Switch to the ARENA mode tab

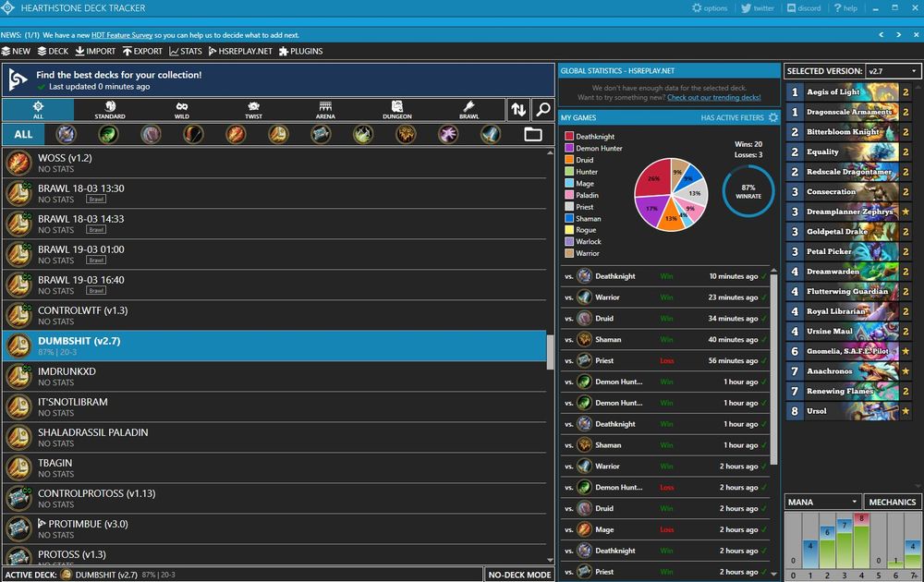(x=325, y=110)
